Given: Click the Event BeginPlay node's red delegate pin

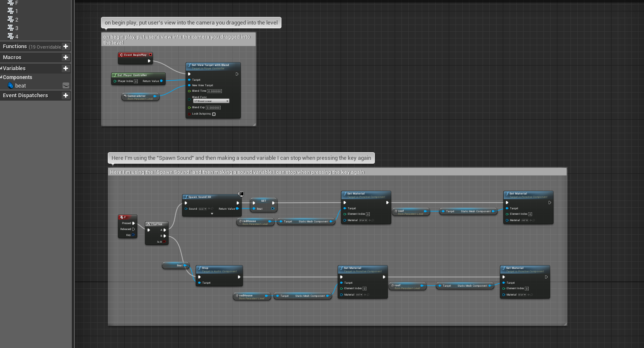Looking at the screenshot, I should pyautogui.click(x=150, y=55).
